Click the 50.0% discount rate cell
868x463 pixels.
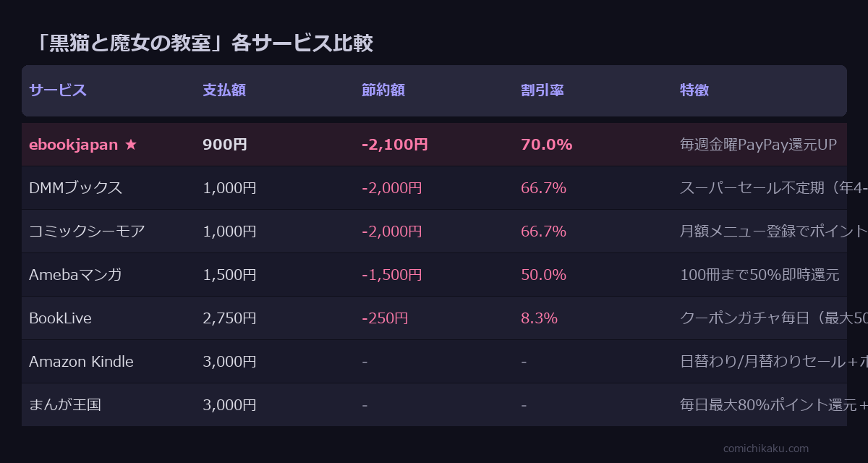coord(543,275)
